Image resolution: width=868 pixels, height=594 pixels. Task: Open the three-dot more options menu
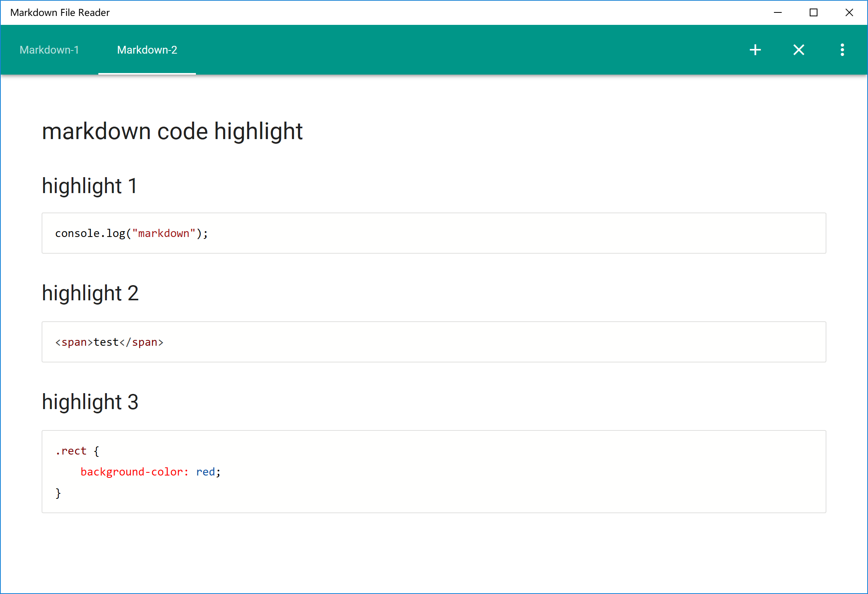pyautogui.click(x=842, y=50)
